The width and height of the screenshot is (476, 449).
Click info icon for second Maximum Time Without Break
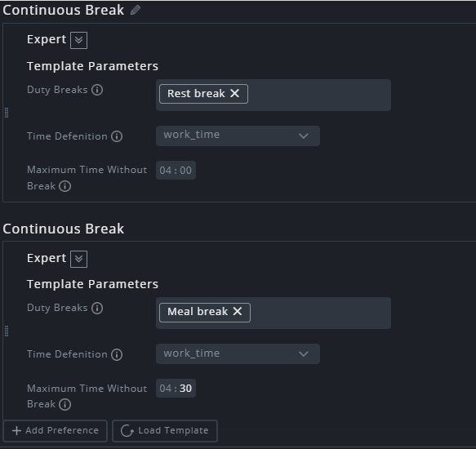(65, 404)
